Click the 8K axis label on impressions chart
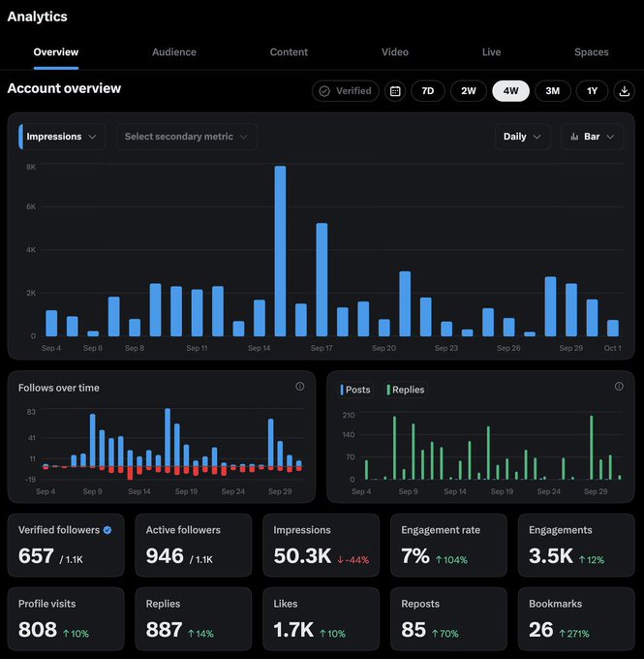644x659 pixels. [31, 167]
